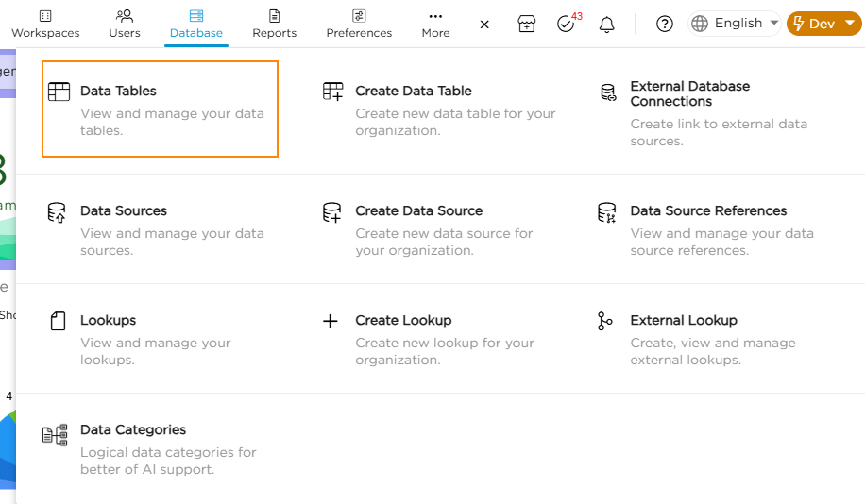This screenshot has width=865, height=504.
Task: Select the Create Lookup option
Action: tap(403, 321)
